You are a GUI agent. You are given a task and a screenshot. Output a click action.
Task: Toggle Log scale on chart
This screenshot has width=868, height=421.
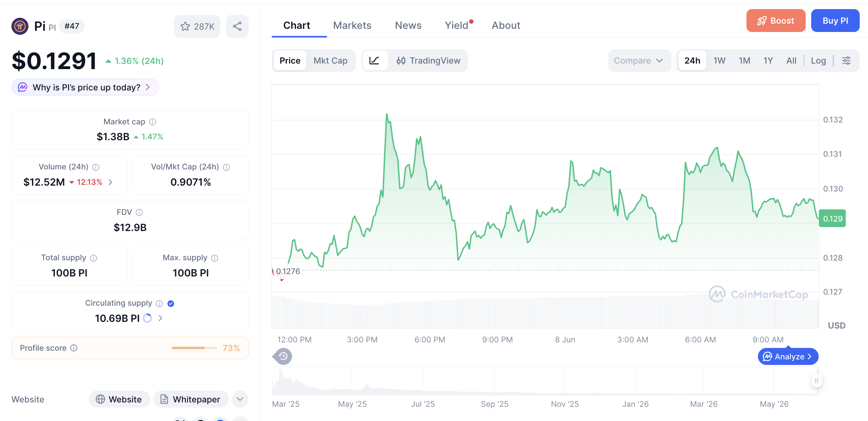(818, 60)
